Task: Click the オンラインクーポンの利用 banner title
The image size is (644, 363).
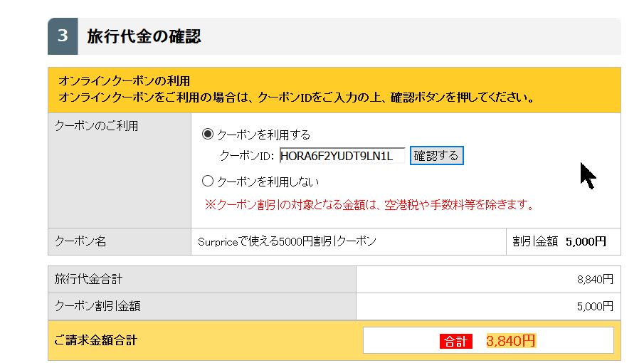Action: click(x=124, y=81)
